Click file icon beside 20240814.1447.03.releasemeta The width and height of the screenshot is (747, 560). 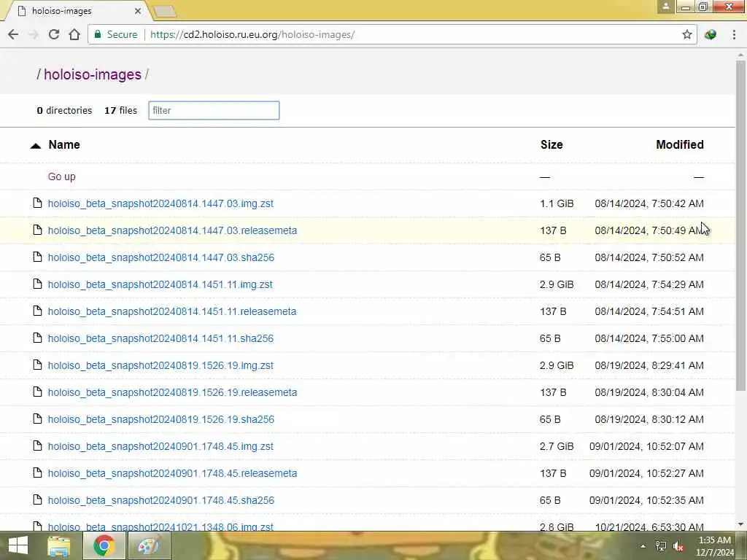point(37,230)
